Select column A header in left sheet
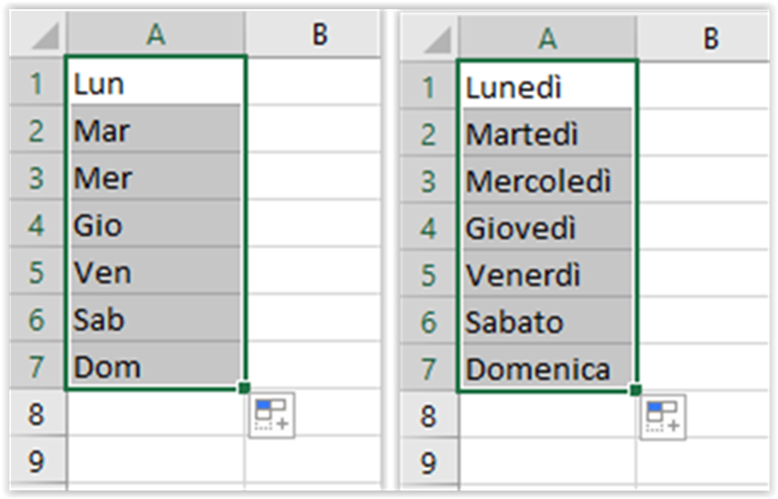 pos(155,34)
